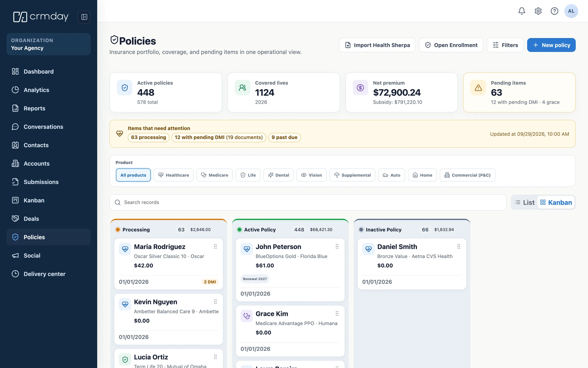The width and height of the screenshot is (588, 368).
Task: Click drag handle on Maria Rodriguez card
Action: (x=215, y=246)
